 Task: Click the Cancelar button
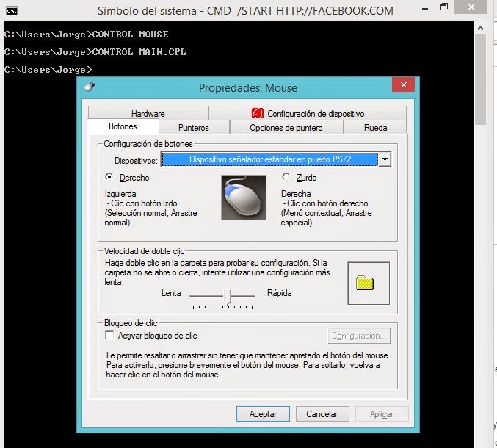tap(322, 414)
